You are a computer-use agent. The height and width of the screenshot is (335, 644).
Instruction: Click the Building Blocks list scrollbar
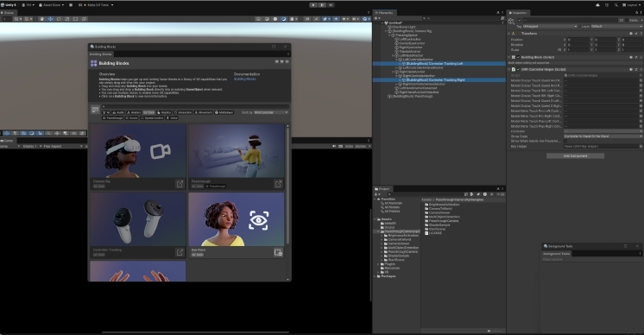click(287, 185)
